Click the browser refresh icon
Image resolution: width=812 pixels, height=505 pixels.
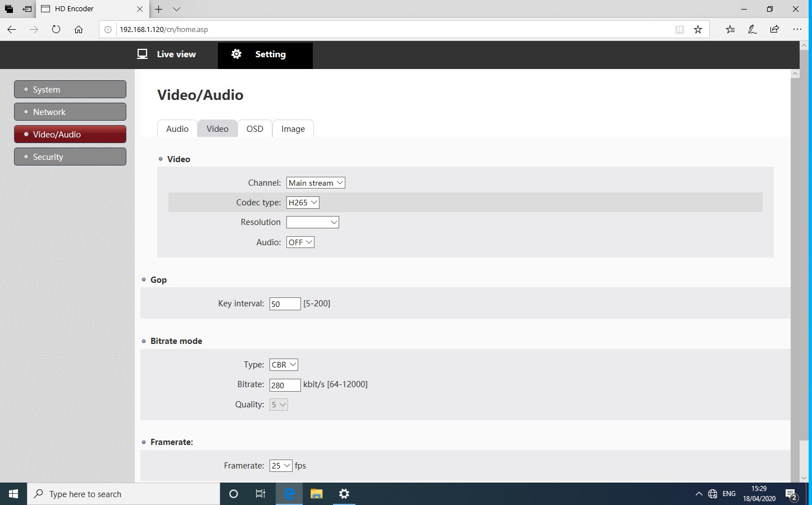coord(56,29)
